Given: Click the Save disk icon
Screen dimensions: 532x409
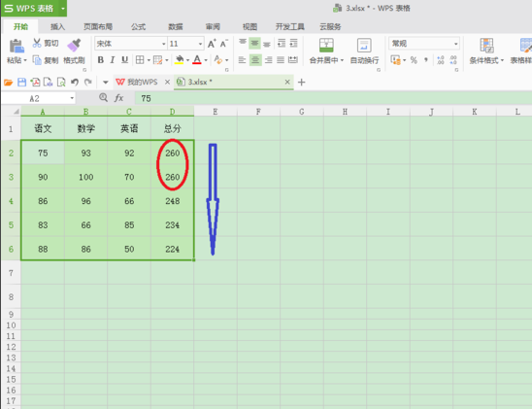Looking at the screenshot, I should [x=21, y=82].
